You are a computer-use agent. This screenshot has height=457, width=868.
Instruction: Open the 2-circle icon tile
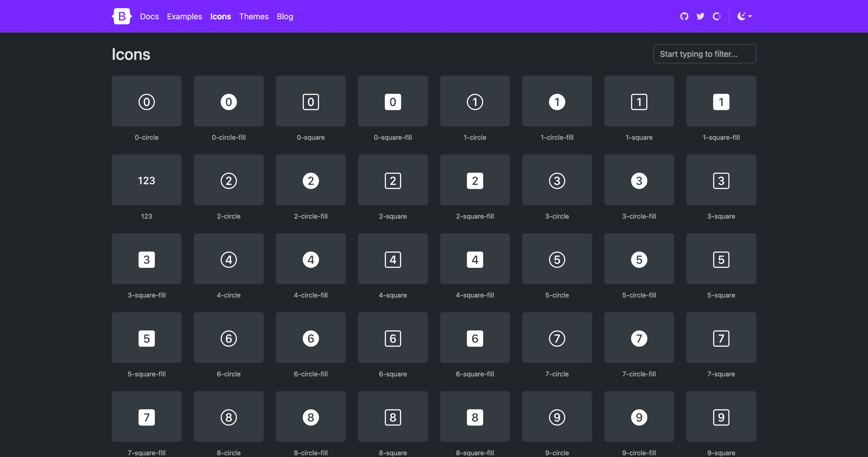point(229,180)
